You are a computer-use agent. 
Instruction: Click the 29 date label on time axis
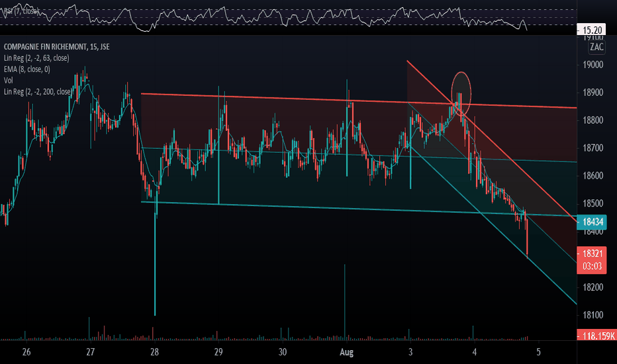point(218,352)
